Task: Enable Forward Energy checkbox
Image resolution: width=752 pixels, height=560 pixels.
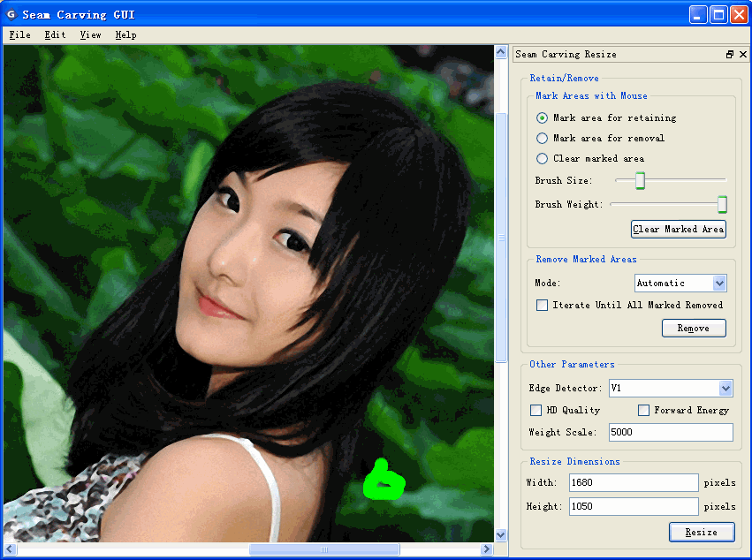Action: coord(643,411)
